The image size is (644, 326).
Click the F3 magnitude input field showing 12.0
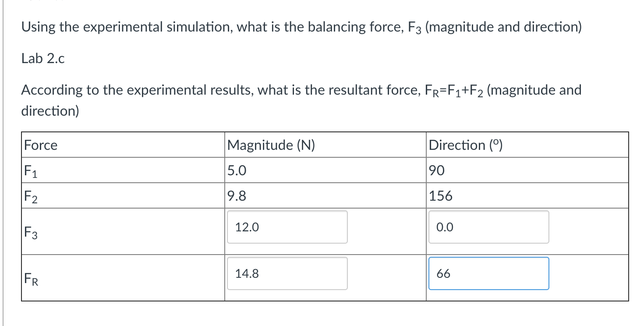(x=287, y=227)
